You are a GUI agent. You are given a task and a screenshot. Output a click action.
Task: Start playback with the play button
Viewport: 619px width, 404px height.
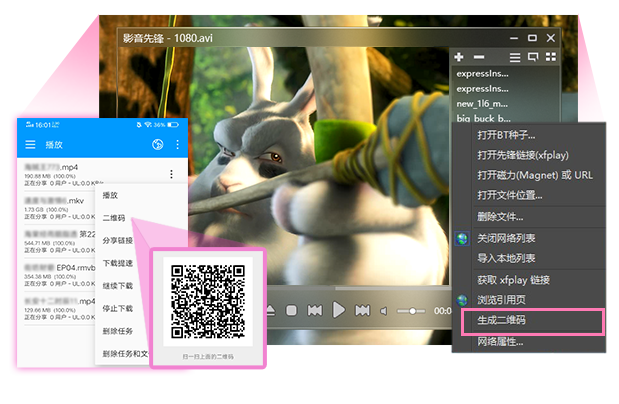pos(338,310)
